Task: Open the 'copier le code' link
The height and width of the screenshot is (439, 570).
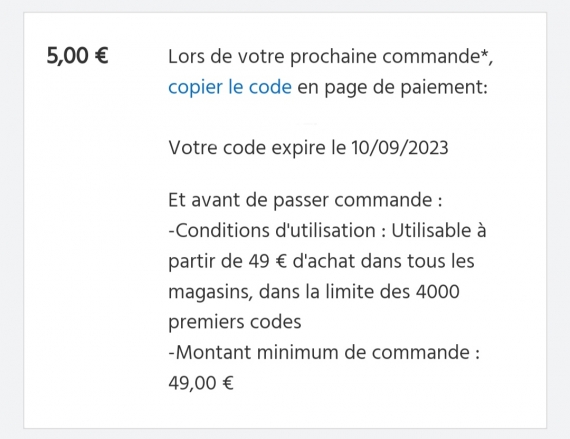Action: click(x=230, y=87)
